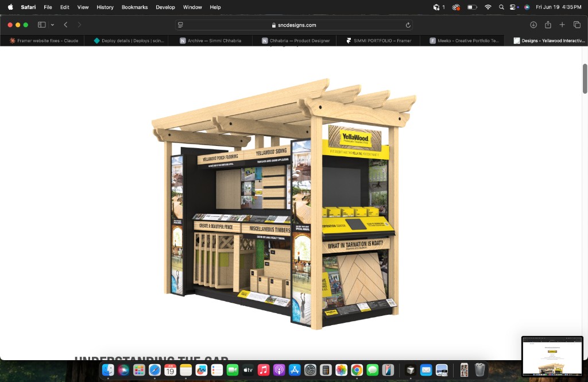Click the Yellawood display rendering image
Image resolution: width=588 pixels, height=382 pixels.
pos(284,204)
